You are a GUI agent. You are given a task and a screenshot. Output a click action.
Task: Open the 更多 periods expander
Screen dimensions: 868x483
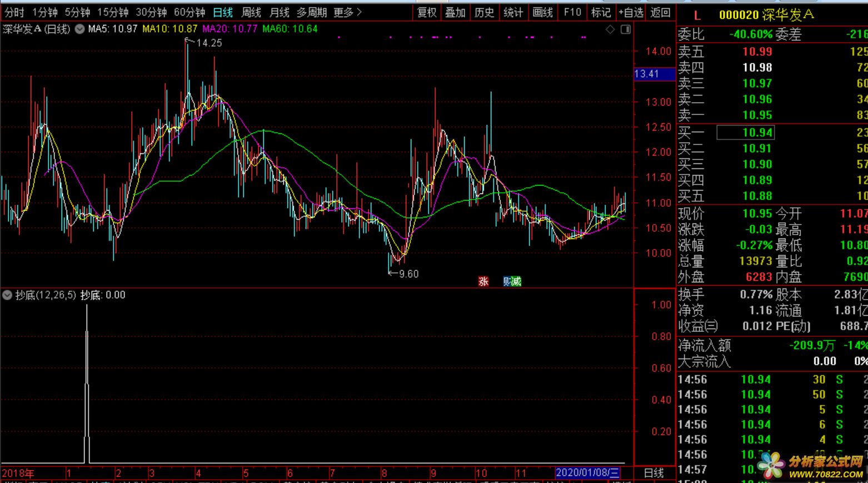click(x=347, y=12)
